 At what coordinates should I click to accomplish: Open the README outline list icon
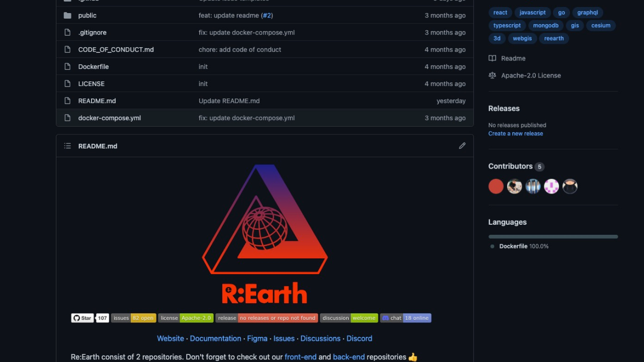(x=67, y=146)
